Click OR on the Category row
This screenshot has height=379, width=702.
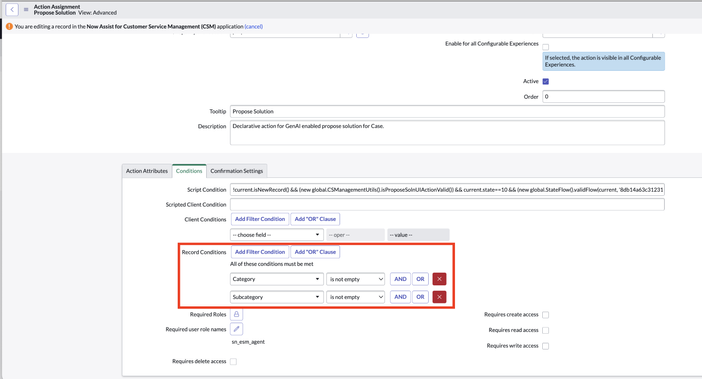[420, 279]
